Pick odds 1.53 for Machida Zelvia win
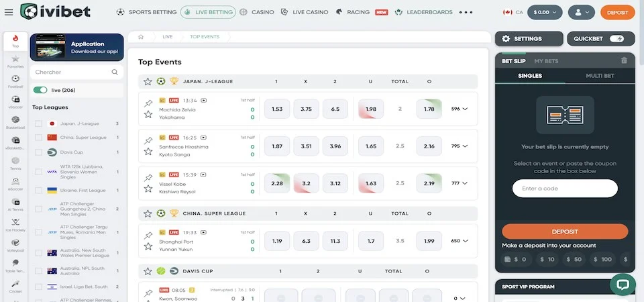 (x=277, y=109)
